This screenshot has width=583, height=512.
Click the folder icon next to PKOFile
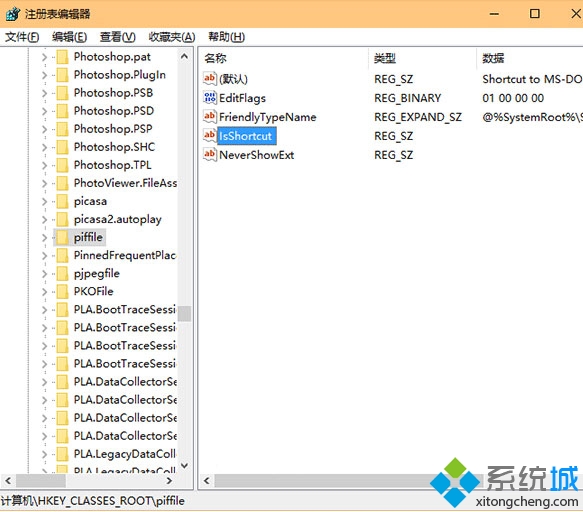62,292
